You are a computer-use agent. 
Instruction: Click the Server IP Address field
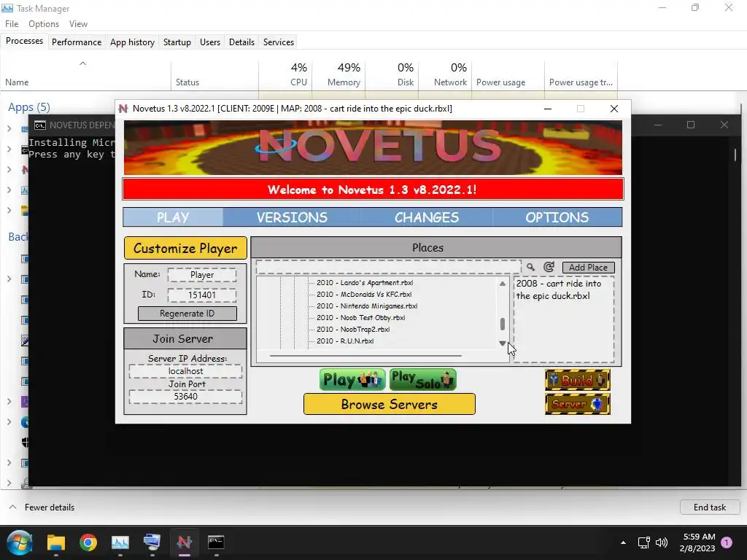pos(185,371)
